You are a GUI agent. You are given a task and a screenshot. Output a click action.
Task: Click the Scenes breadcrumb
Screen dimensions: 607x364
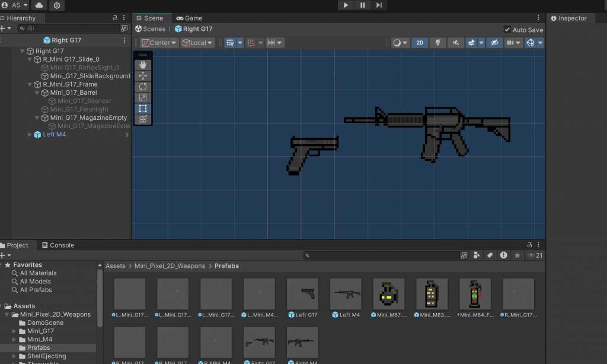pos(150,28)
